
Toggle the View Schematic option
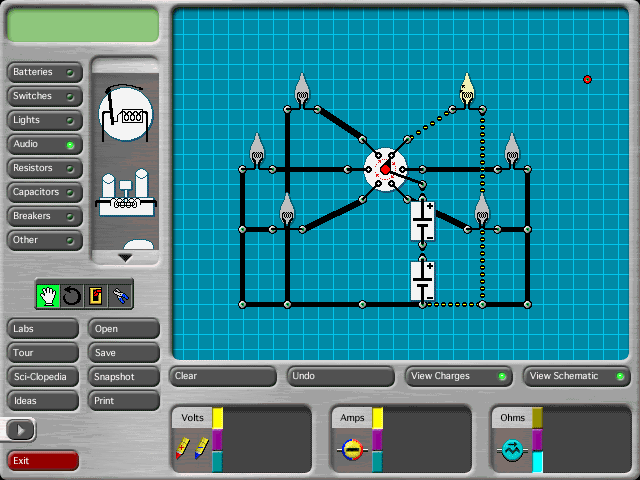point(577,377)
